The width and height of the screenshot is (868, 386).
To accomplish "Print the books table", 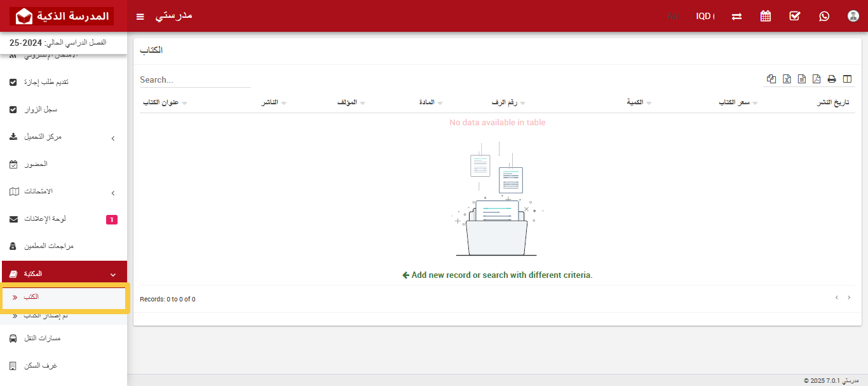I will pyautogui.click(x=832, y=79).
